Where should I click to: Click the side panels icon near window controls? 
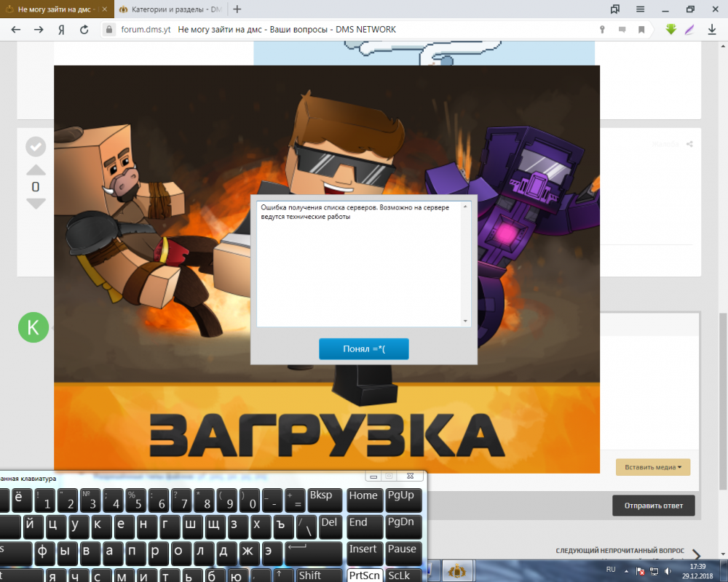coord(614,9)
